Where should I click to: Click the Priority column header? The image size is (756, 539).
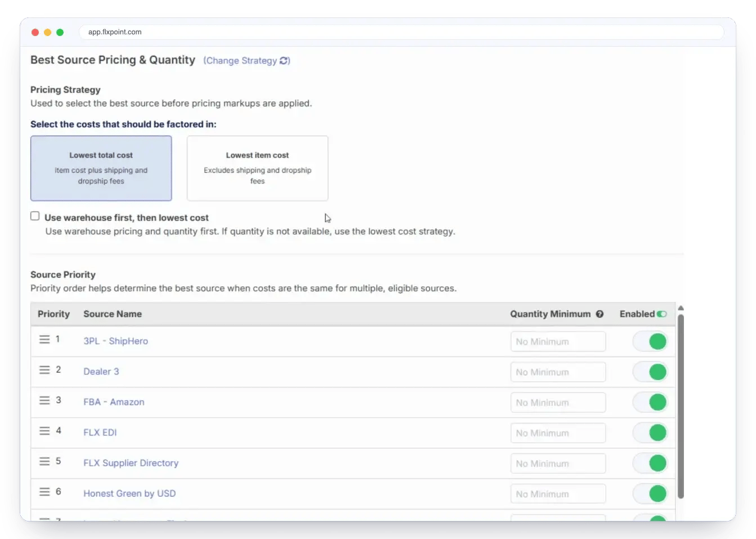(x=53, y=314)
